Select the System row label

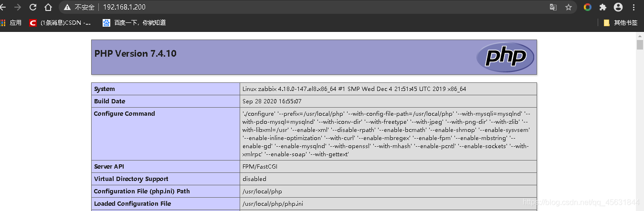tap(105, 89)
